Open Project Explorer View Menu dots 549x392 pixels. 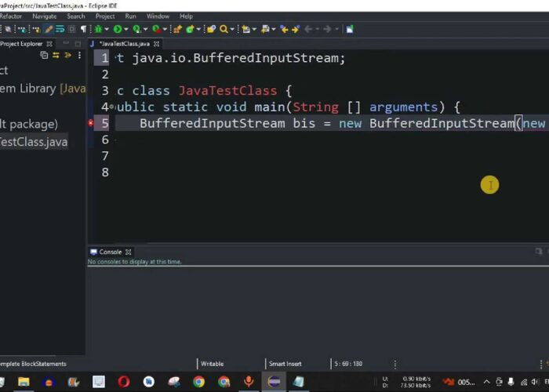pyautogui.click(x=79, y=56)
